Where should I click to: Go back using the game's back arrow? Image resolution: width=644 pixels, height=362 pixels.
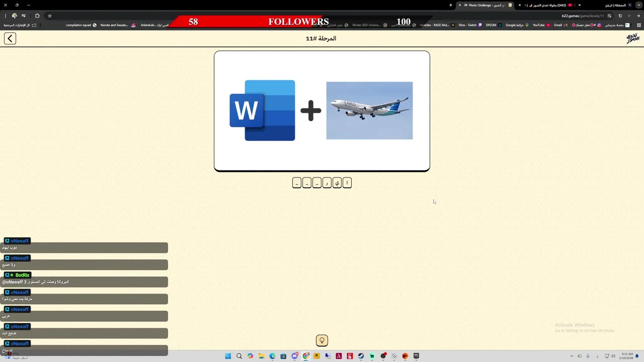(10, 38)
